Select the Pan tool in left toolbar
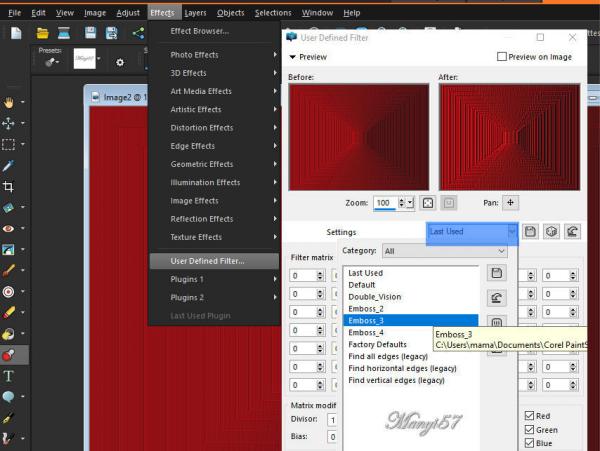Viewport: 600px width, 451px height. [10, 101]
